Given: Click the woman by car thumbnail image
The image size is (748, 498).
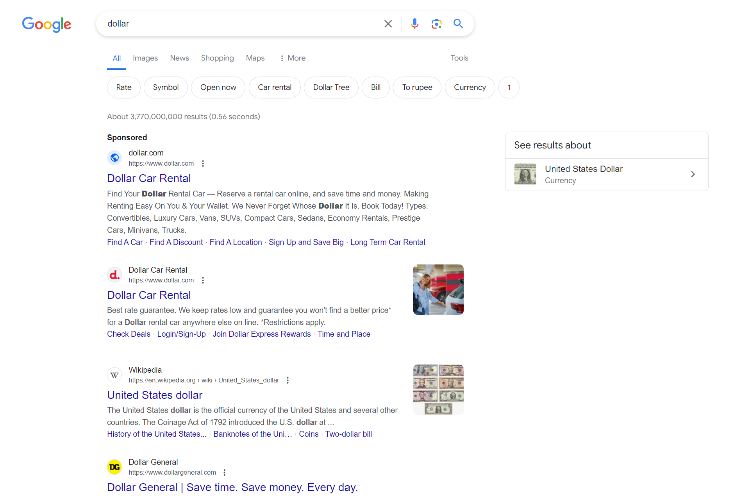Looking at the screenshot, I should coord(438,290).
